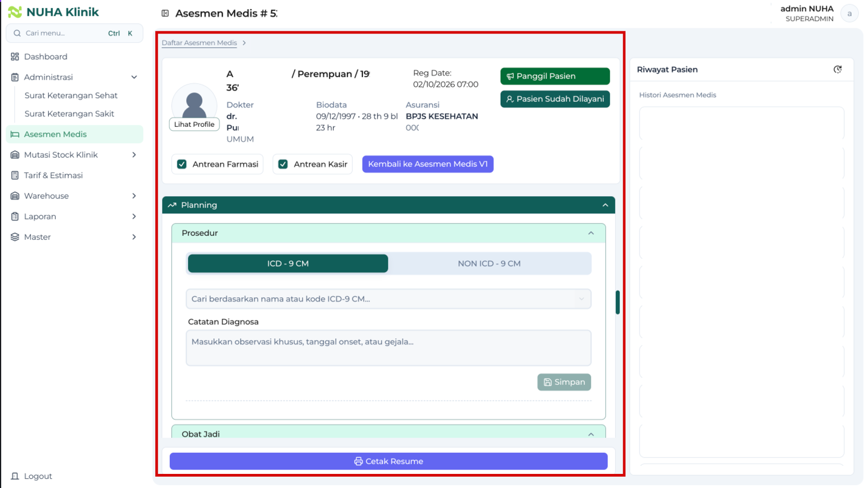The width and height of the screenshot is (868, 488).
Task: Expand the Warehouse submenu arrow
Action: 134,196
